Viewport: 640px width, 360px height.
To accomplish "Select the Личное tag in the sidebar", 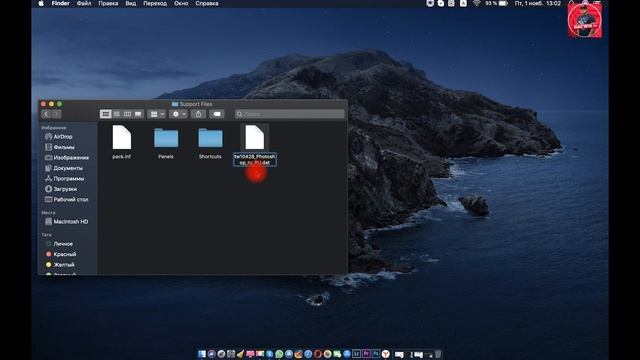I will 63,244.
